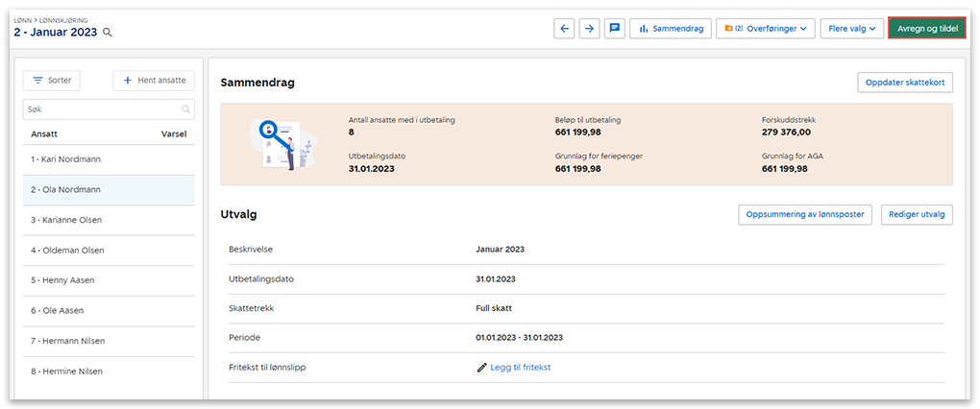Type in the Søk employee search field
This screenshot has width=980, height=409.
(x=101, y=109)
